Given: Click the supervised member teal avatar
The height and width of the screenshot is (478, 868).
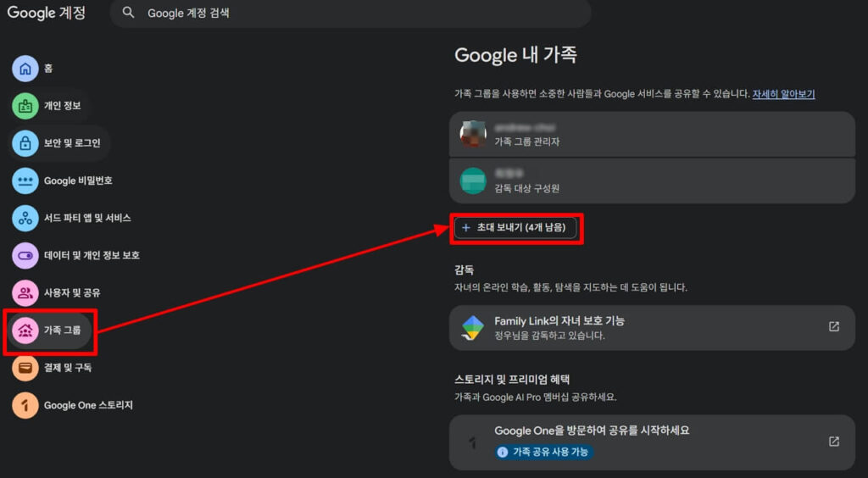Looking at the screenshot, I should [x=473, y=181].
